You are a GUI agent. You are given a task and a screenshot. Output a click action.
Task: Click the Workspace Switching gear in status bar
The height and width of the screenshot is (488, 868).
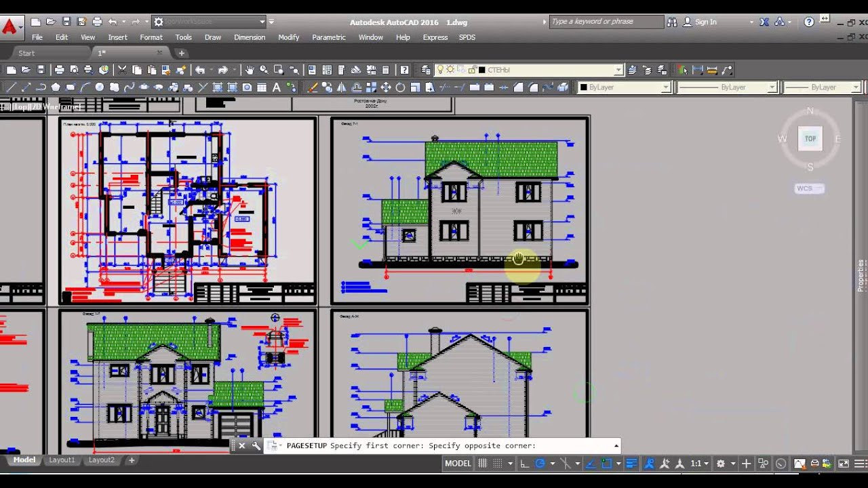[x=721, y=464]
